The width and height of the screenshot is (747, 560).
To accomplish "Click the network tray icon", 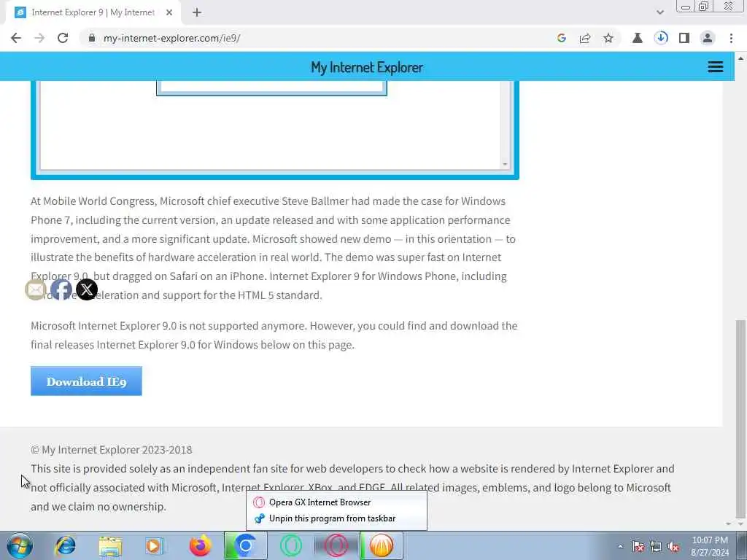I will coord(656,546).
